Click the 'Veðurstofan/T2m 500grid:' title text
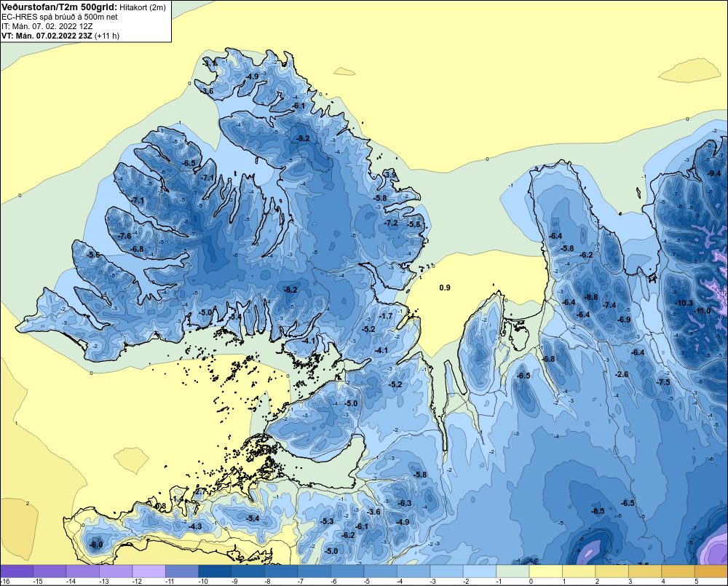728x586 pixels. (60, 7)
